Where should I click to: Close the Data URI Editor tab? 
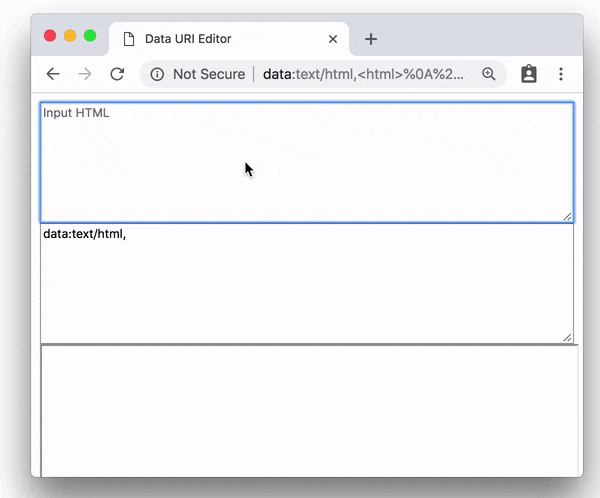tap(333, 39)
